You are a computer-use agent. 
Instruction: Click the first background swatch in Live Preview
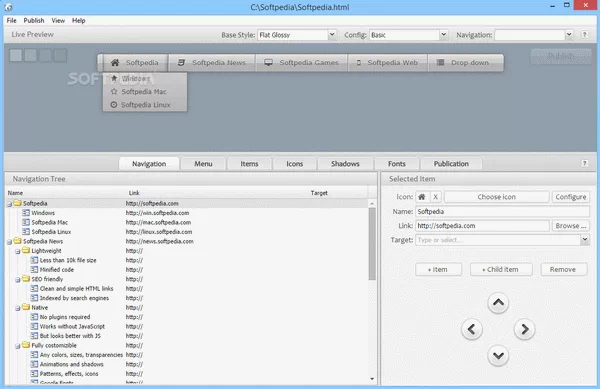tap(16, 55)
